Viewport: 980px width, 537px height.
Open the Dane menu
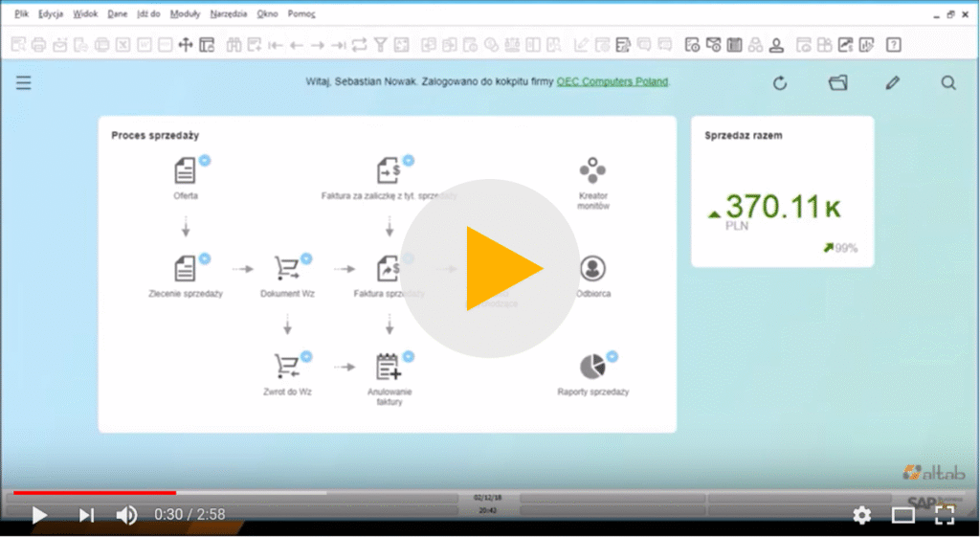click(x=118, y=13)
